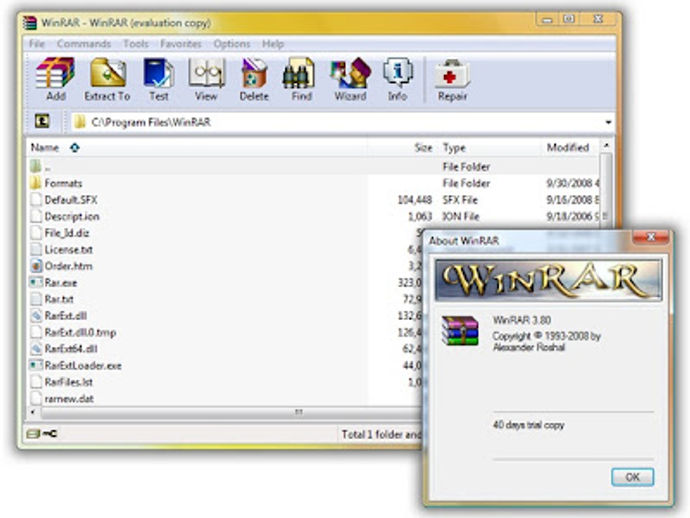Click the RarExtLoader.exe file icon

(36, 365)
